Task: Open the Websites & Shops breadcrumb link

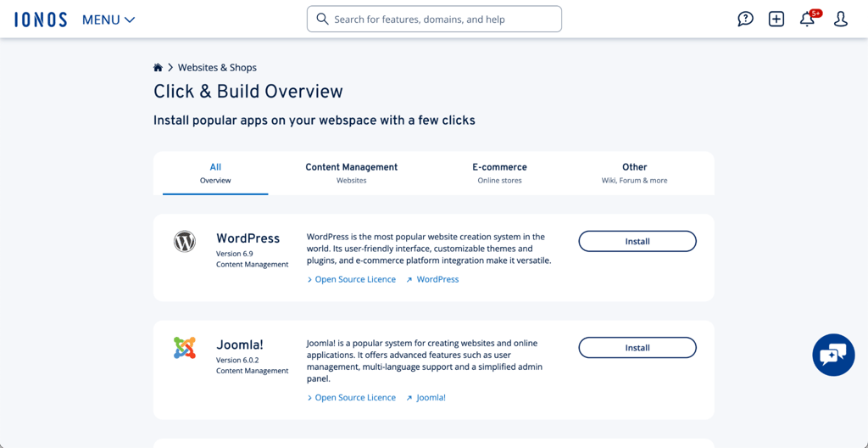Action: click(217, 68)
